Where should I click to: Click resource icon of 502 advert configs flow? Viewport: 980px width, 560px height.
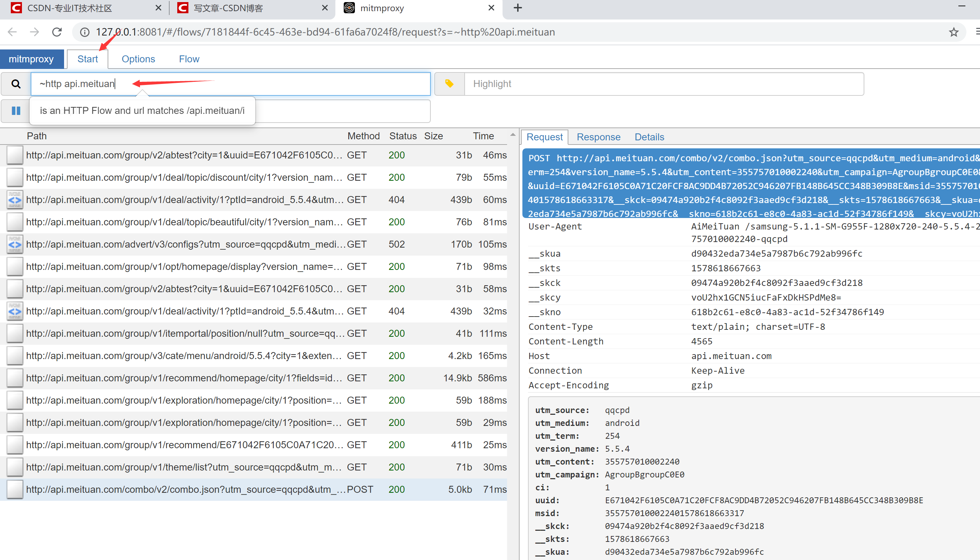15,244
